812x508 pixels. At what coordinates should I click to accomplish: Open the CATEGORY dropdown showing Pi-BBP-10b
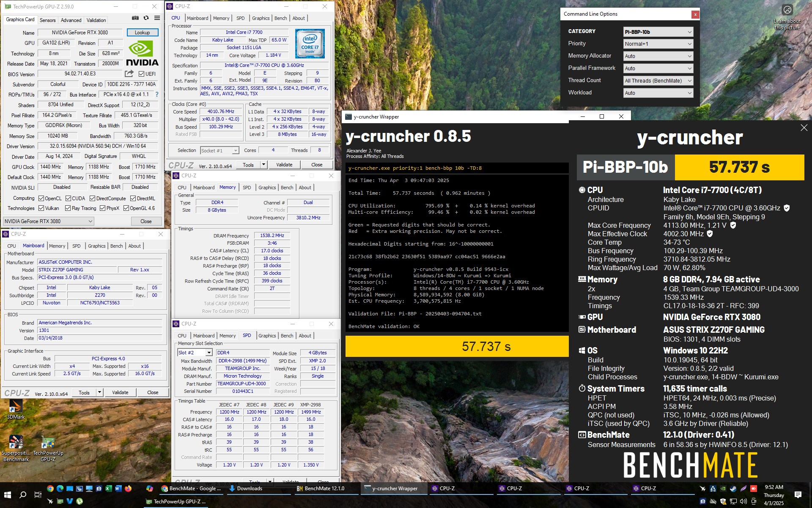[x=658, y=32]
